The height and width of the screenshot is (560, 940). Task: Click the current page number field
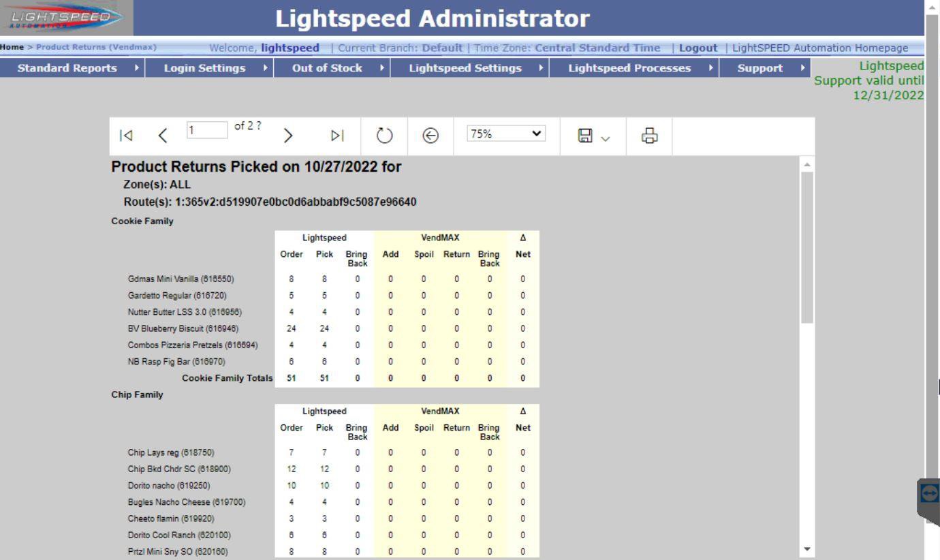click(207, 130)
